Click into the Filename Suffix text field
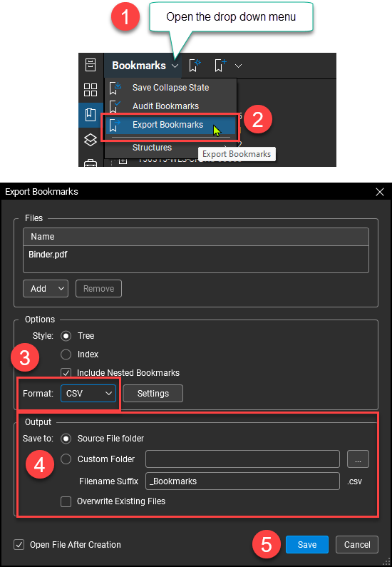The height and width of the screenshot is (567, 392). pyautogui.click(x=242, y=481)
